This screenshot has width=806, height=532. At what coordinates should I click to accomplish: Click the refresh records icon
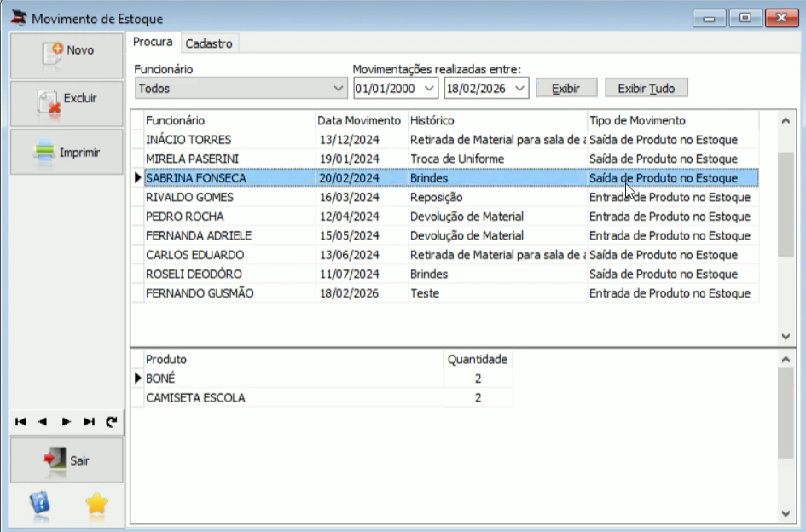coord(112,422)
